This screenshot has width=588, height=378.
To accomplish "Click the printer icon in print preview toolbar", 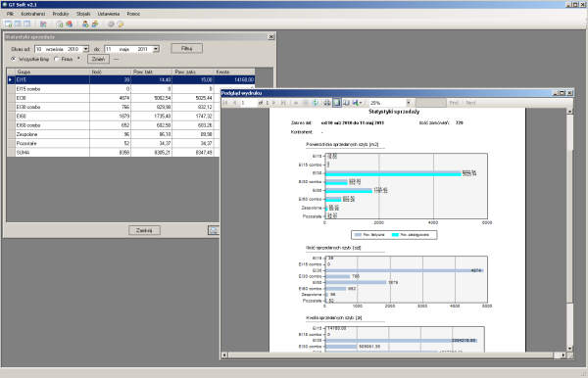I will point(327,103).
